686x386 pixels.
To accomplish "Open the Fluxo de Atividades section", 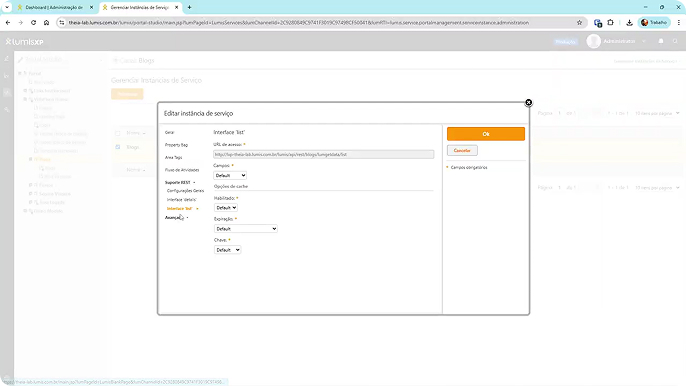I will [x=182, y=170].
